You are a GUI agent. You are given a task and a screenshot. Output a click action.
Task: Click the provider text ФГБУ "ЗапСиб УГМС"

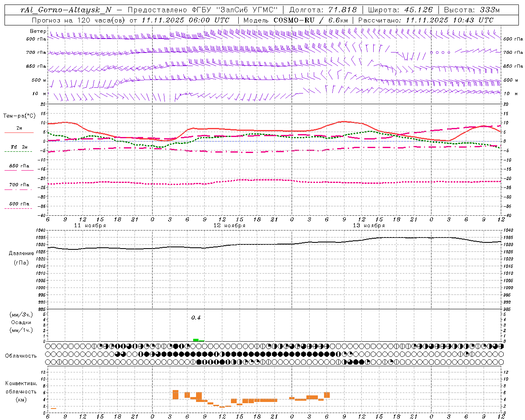[x=235, y=10]
